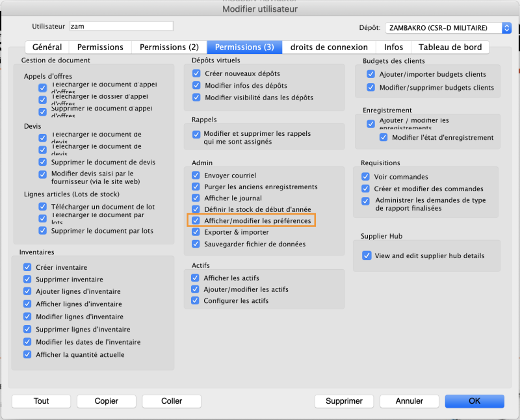The width and height of the screenshot is (520, 420).
Task: Click the Copier button
Action: tap(106, 401)
